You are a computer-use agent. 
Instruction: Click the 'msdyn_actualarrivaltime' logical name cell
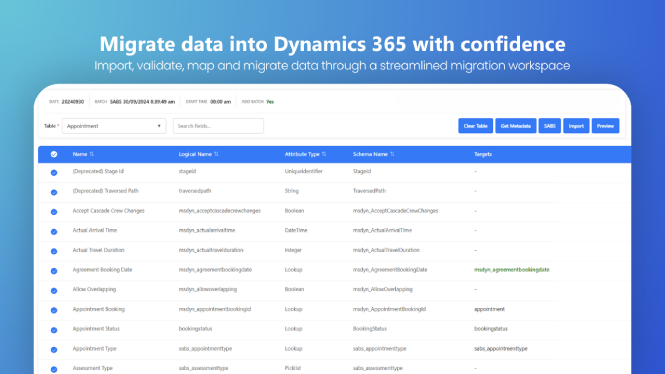207,230
